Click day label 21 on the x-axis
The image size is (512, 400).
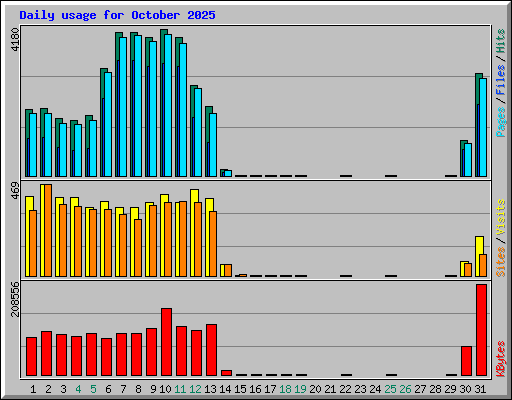click(x=330, y=389)
